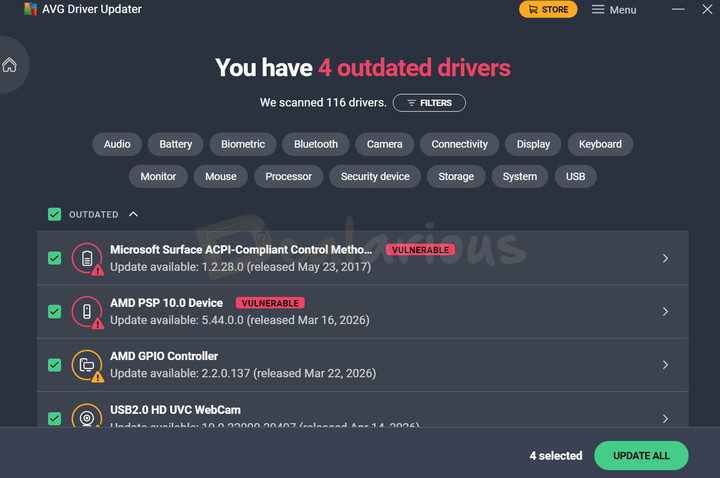Uncheck AMD GPIO Controller driver
The width and height of the screenshot is (720, 478).
[55, 365]
